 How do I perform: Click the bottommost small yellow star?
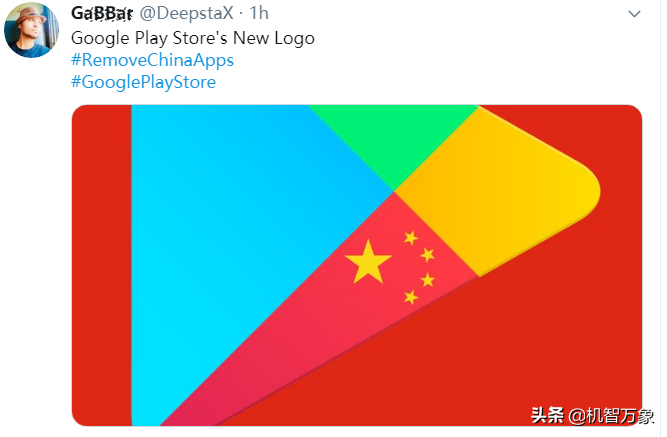pos(411,297)
